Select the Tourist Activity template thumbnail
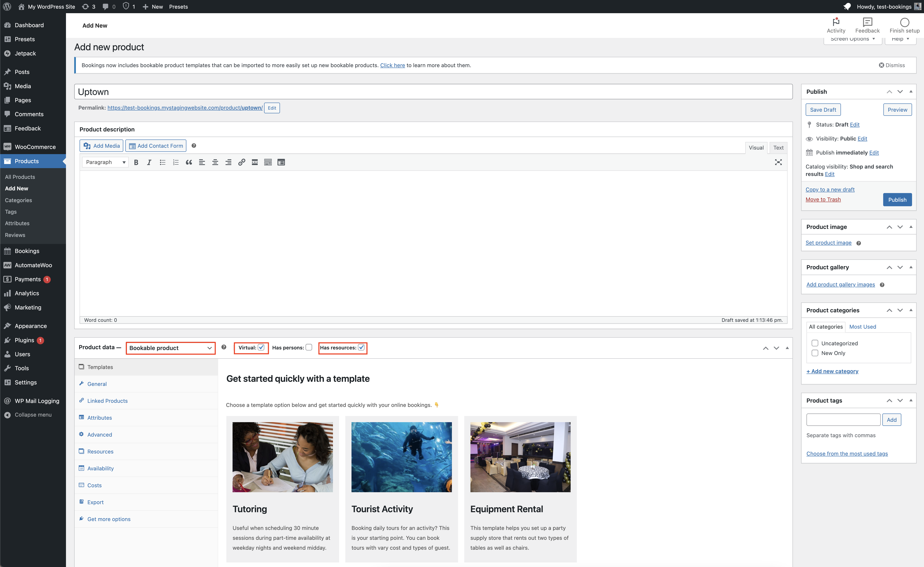This screenshot has height=567, width=924. click(x=401, y=457)
